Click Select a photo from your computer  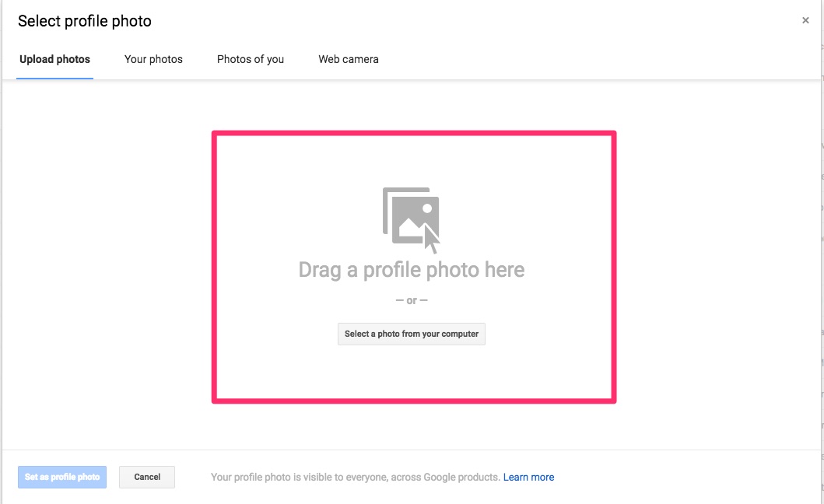pos(412,334)
